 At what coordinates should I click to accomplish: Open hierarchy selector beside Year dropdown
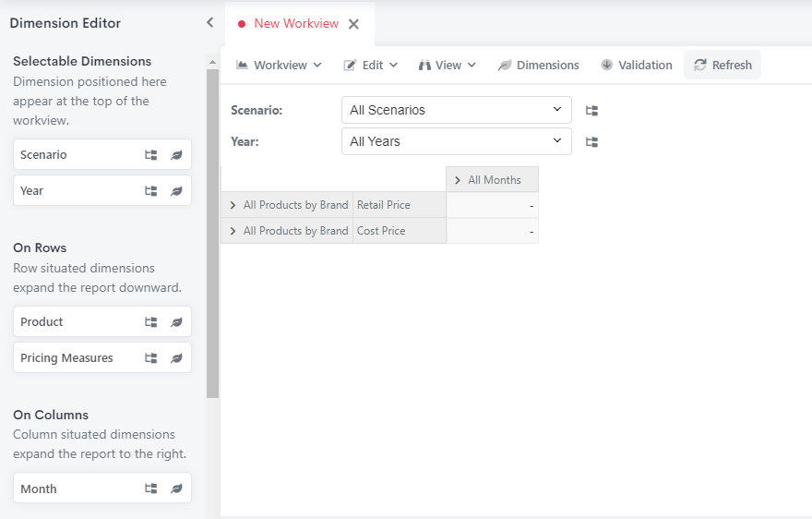coord(591,141)
